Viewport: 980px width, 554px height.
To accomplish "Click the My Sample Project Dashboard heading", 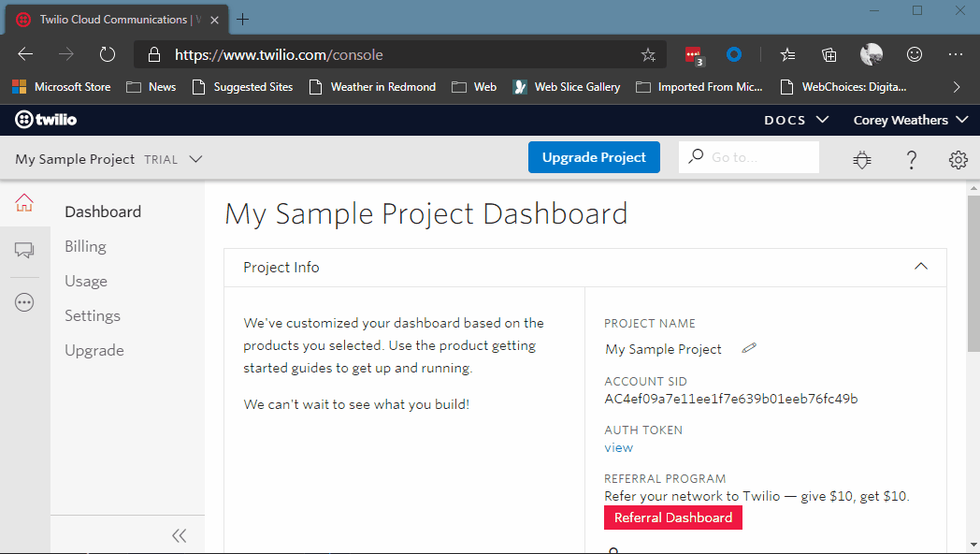I will click(426, 214).
